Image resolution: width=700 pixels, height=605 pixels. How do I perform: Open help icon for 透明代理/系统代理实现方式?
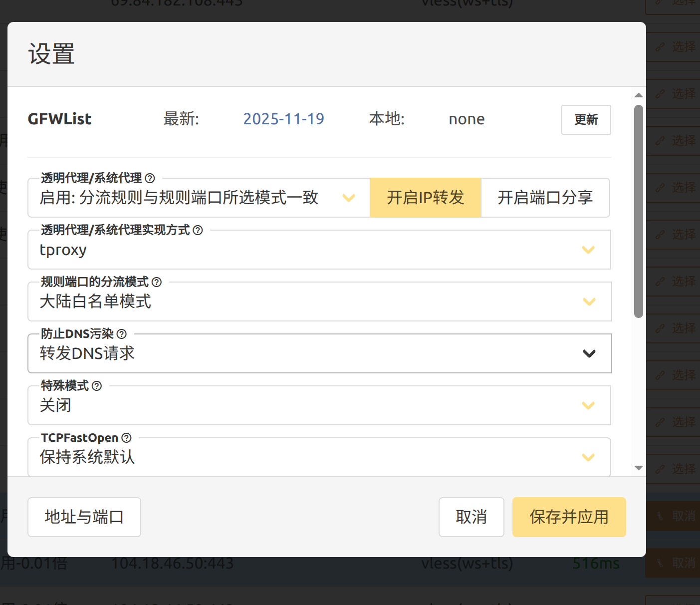pos(198,230)
